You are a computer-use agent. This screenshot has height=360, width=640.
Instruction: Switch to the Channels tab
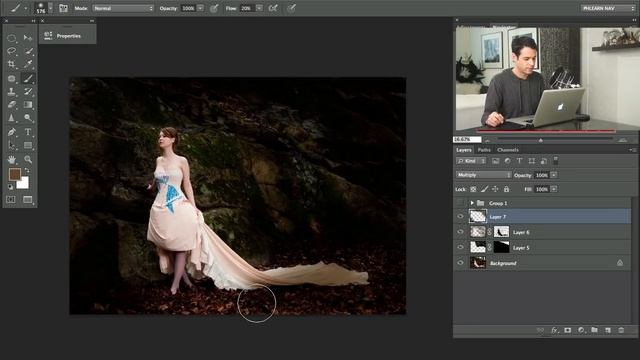pos(508,150)
